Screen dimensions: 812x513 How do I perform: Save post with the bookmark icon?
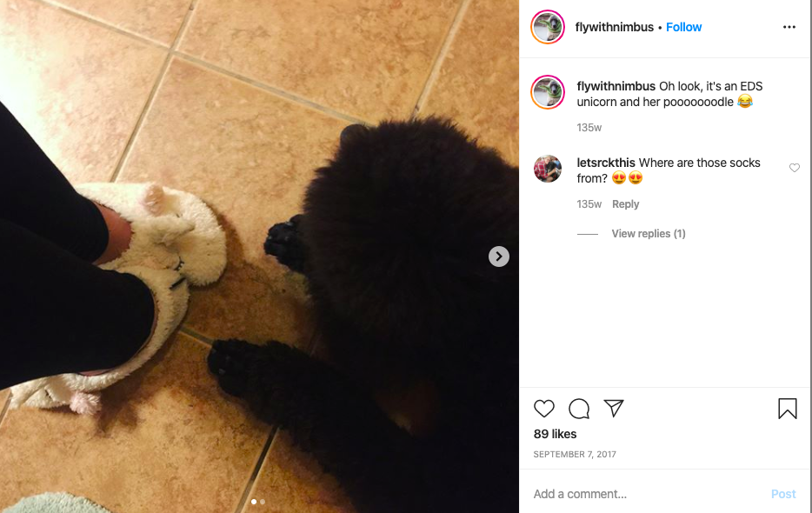787,409
